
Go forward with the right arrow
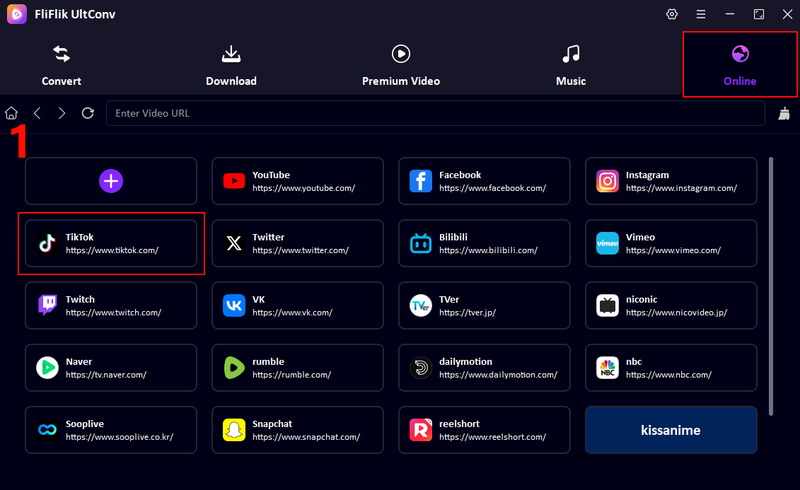click(62, 113)
